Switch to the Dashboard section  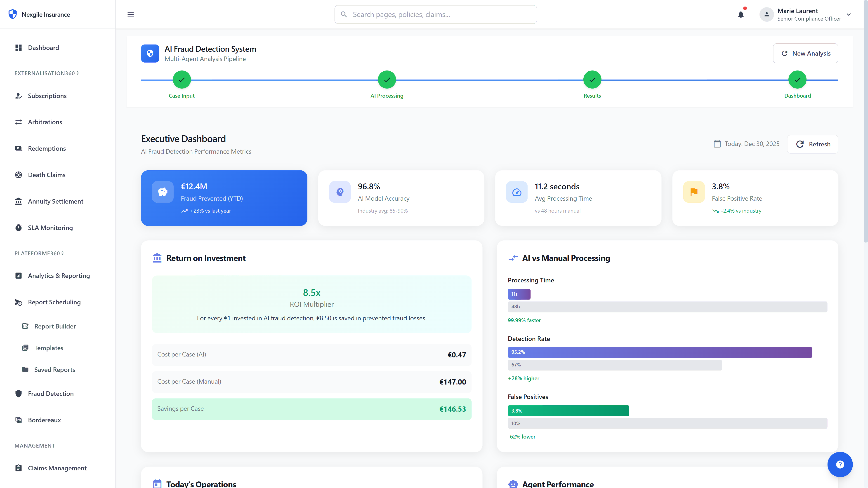coord(43,47)
